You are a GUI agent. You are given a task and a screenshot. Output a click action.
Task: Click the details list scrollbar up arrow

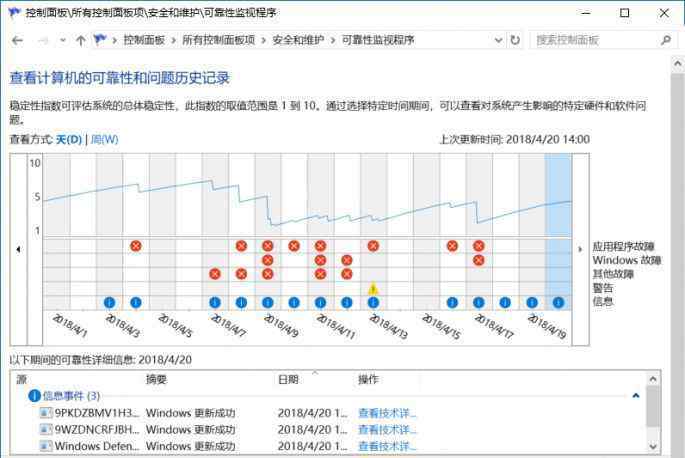[x=653, y=379]
